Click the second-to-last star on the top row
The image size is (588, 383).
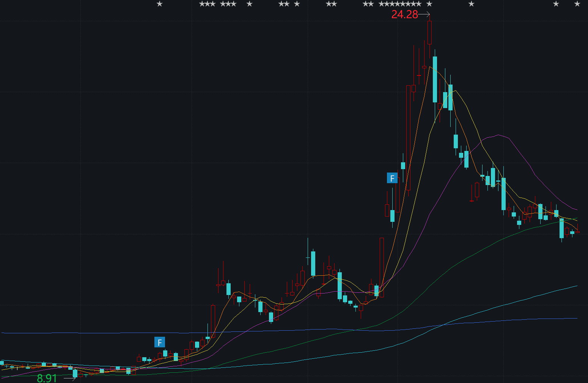(x=556, y=4)
